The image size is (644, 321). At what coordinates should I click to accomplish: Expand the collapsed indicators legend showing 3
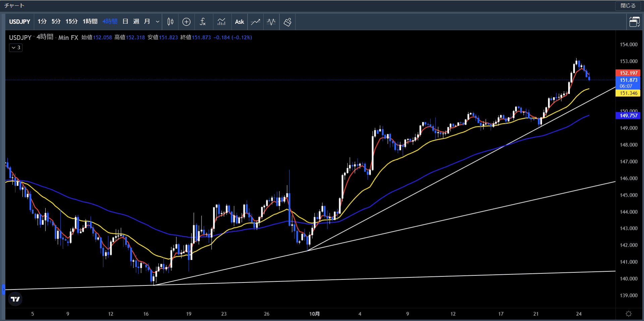coord(16,48)
